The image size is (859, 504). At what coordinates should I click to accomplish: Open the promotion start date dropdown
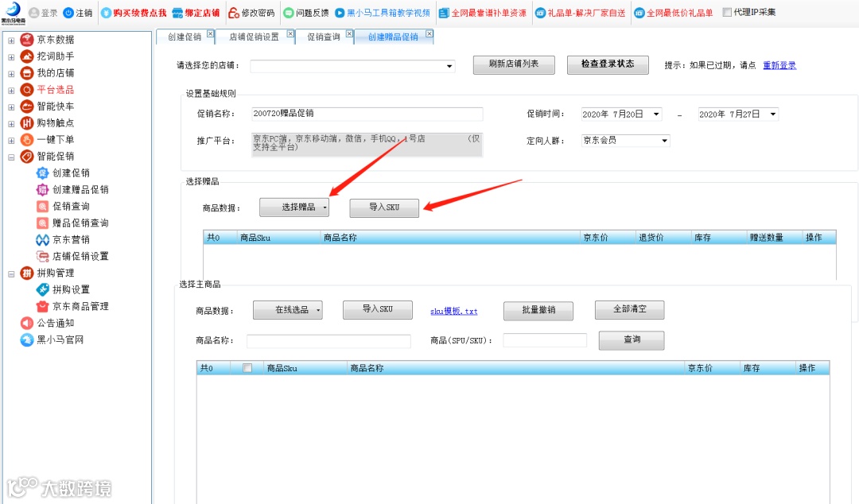tap(656, 114)
